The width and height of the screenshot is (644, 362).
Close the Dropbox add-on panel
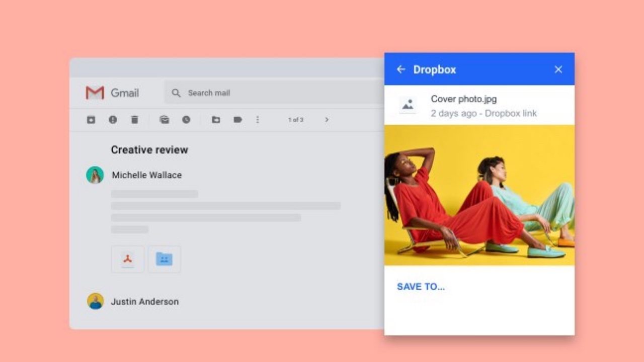[558, 69]
